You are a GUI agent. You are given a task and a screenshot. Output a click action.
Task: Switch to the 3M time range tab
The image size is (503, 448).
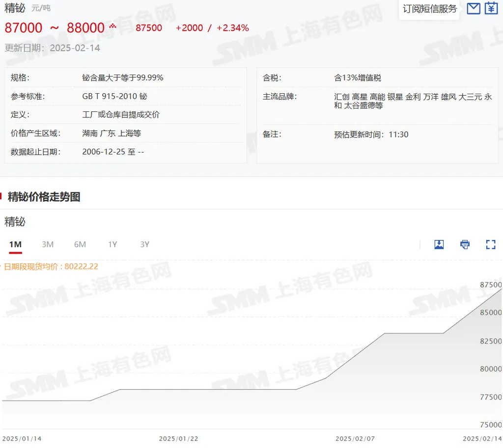(48, 244)
